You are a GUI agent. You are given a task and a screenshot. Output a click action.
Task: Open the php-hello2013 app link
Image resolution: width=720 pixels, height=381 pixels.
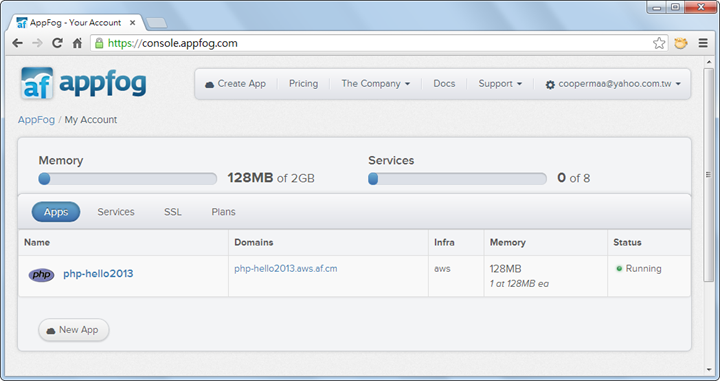98,274
